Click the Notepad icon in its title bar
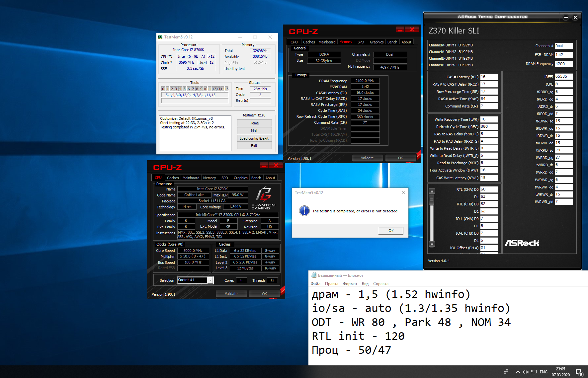Image resolution: width=588 pixels, height=378 pixels. pyautogui.click(x=314, y=275)
